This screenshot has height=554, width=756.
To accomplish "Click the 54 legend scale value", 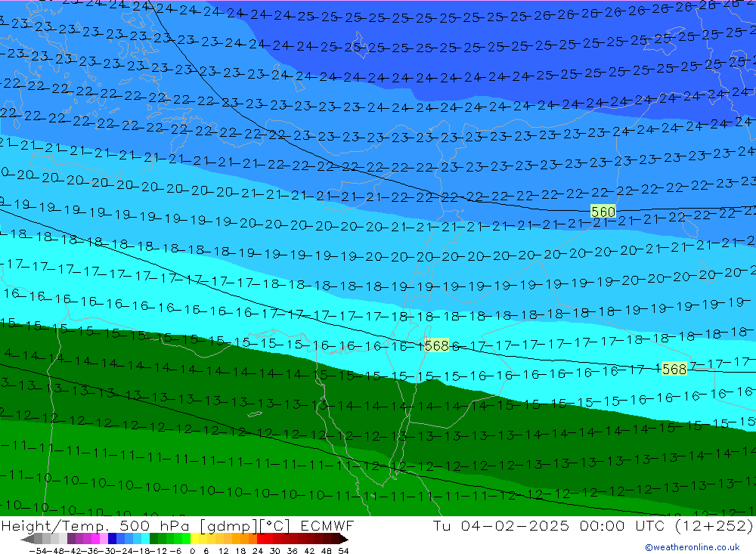I will 343,551.
